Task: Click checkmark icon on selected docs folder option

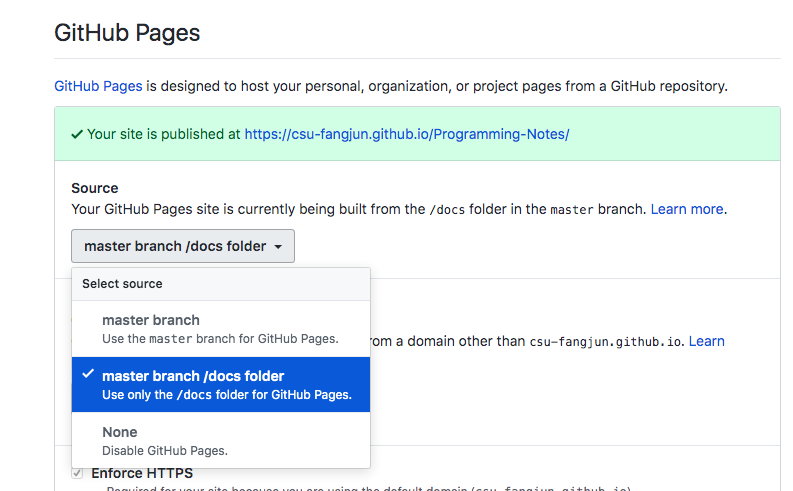Action: 88,374
